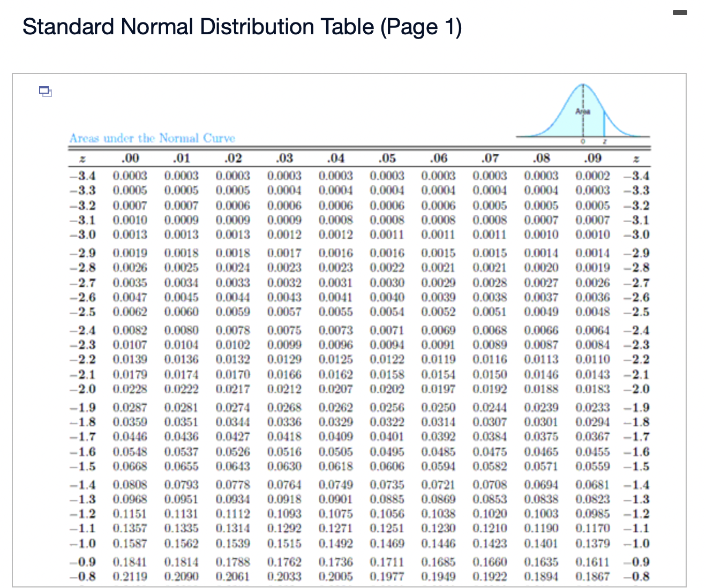
Task: Click the right 'z' column header
Action: [x=636, y=158]
